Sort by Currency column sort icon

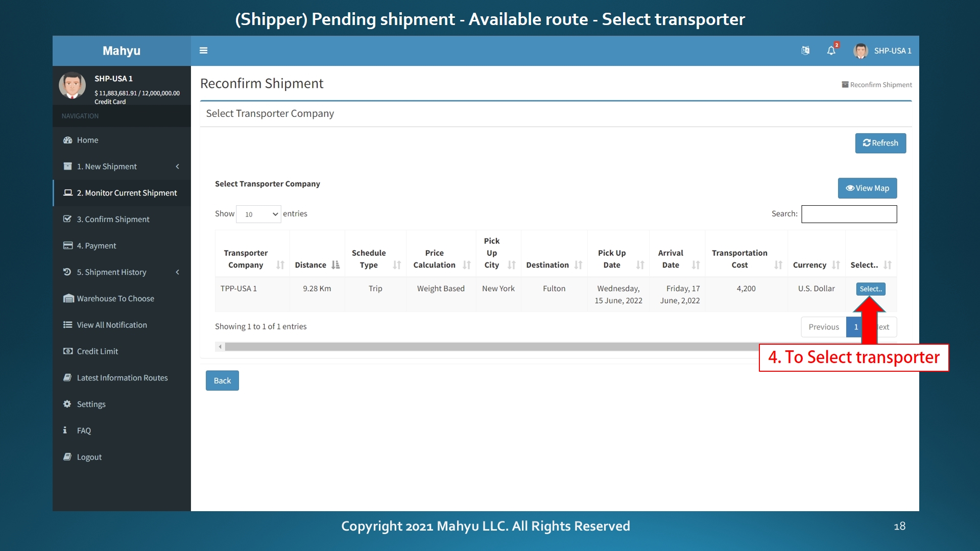pos(836,265)
